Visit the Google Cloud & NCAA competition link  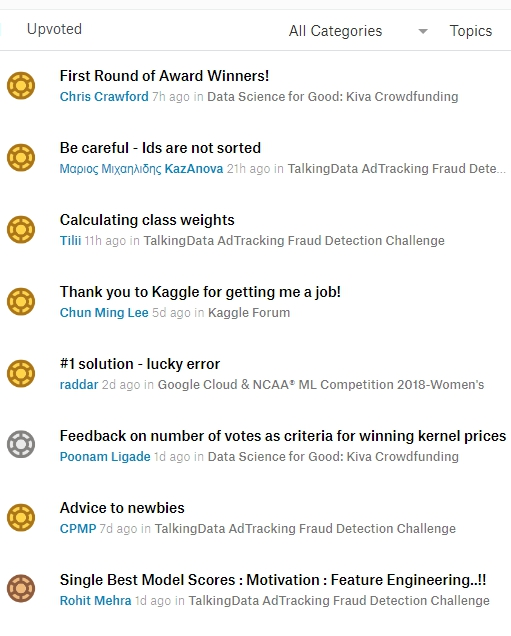click(x=321, y=385)
